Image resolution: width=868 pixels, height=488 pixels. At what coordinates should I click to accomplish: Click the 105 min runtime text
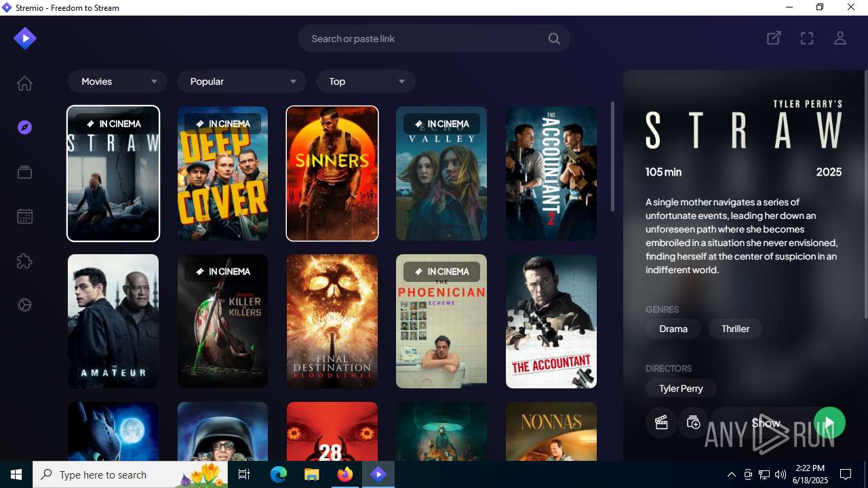point(664,172)
